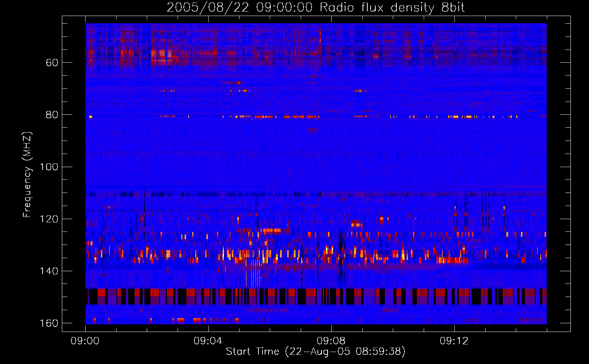Click the 140 frequency tick label
589x364 pixels.
[x=49, y=271]
